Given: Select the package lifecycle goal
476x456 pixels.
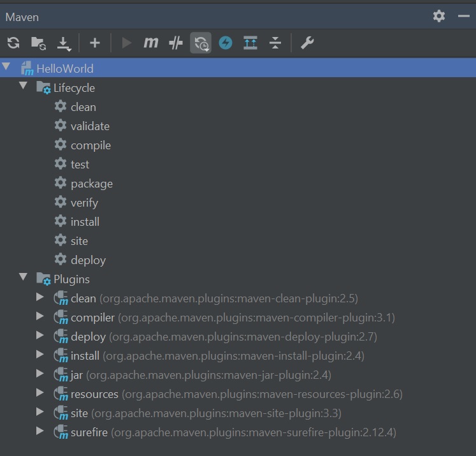Looking at the screenshot, I should [91, 184].
